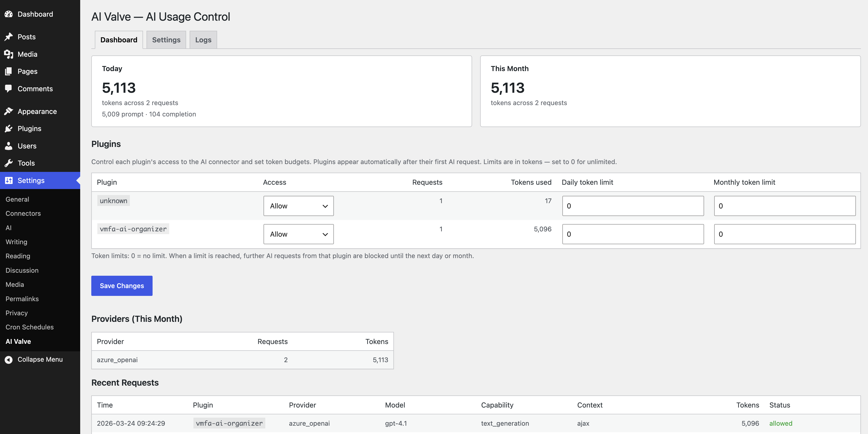The image size is (868, 434).
Task: Click monthly token limit field for vmfa-ai-organizer
Action: point(785,234)
